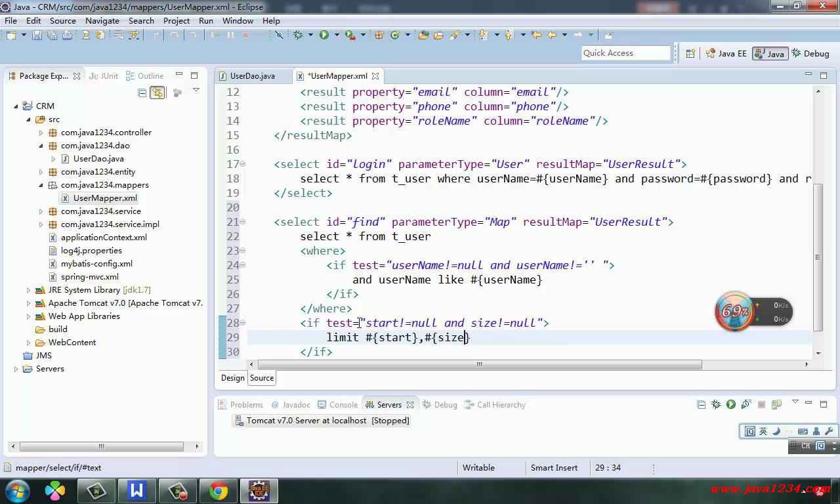Toggle Link with Editor in Package Explorer
This screenshot has height=504, width=840.
[x=157, y=93]
